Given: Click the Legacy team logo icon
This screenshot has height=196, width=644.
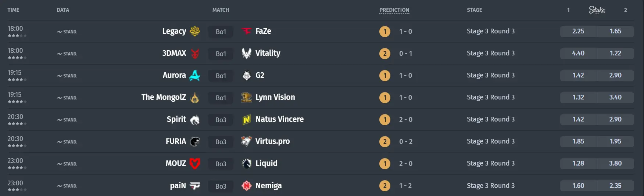Looking at the screenshot, I should tap(194, 31).
